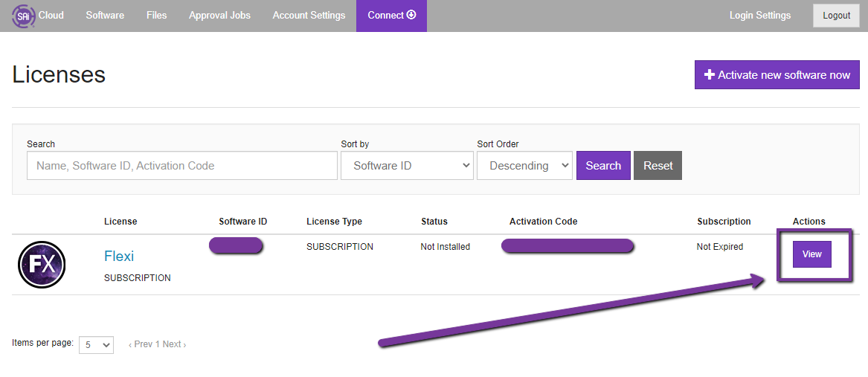The height and width of the screenshot is (377, 868).
Task: Hit the gray Reset button
Action: pos(658,166)
